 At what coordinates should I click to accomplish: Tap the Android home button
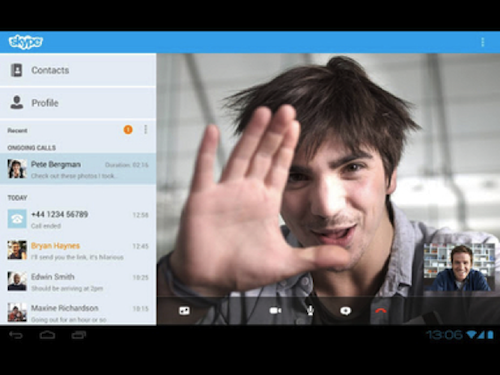(47, 335)
